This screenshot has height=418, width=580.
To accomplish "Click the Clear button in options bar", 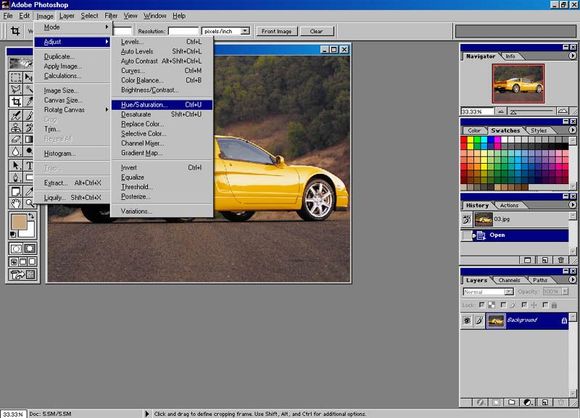I will 317,31.
